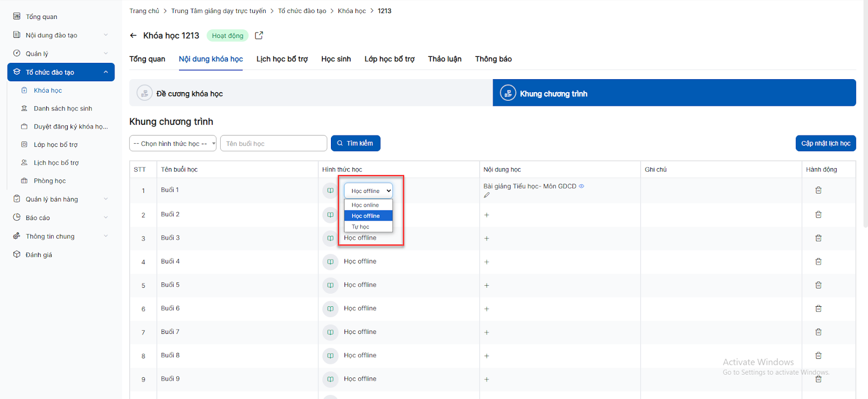Image resolution: width=868 pixels, height=399 pixels.
Task: Click the back arrow beside Khóa học 1213
Action: (x=133, y=35)
